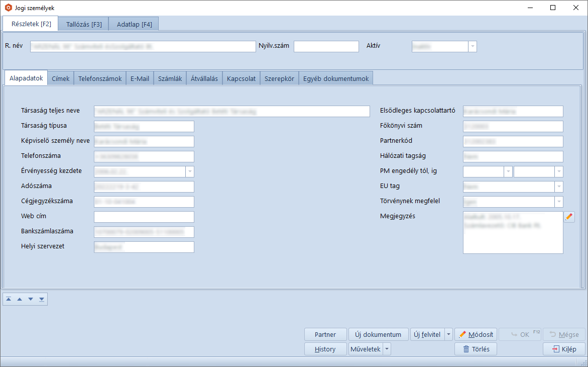This screenshot has height=367, width=588.
Task: Click into the Web cím field
Action: click(144, 217)
